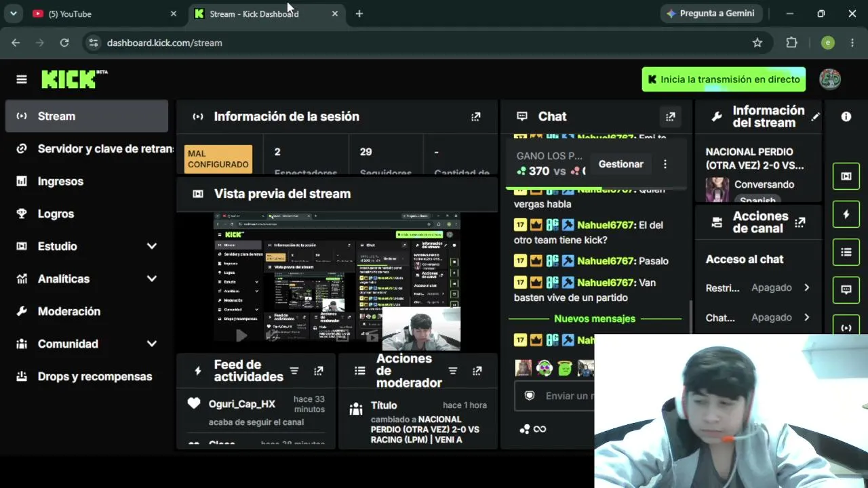This screenshot has height=488, width=868.
Task: Close the YouTube browser tab
Action: (x=174, y=14)
